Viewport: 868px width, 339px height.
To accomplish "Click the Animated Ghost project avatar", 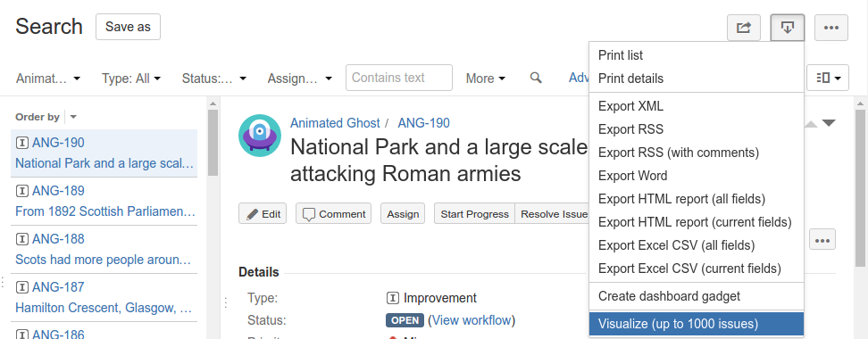I will click(260, 136).
